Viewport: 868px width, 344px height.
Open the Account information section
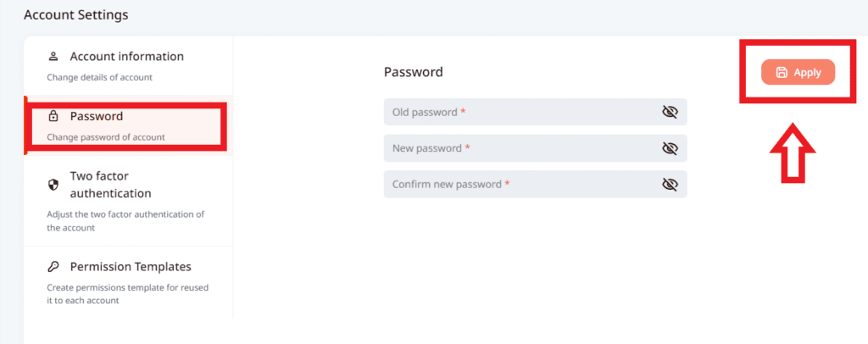(x=126, y=57)
